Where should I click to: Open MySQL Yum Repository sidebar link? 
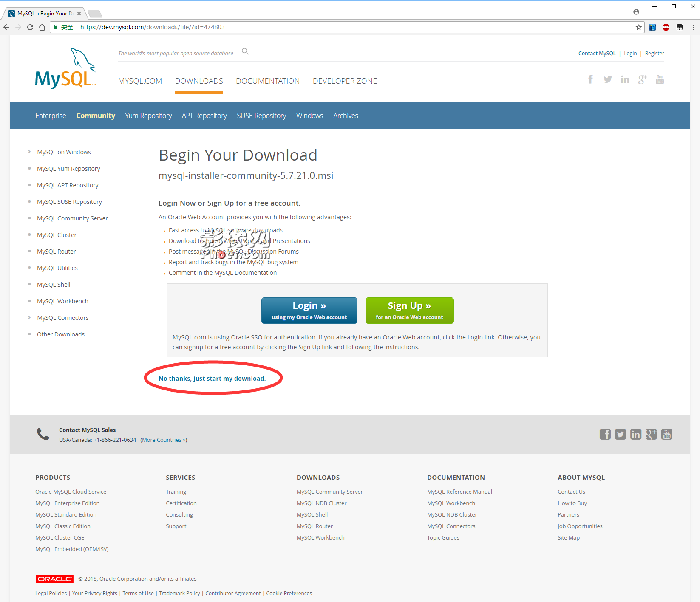pyautogui.click(x=68, y=169)
